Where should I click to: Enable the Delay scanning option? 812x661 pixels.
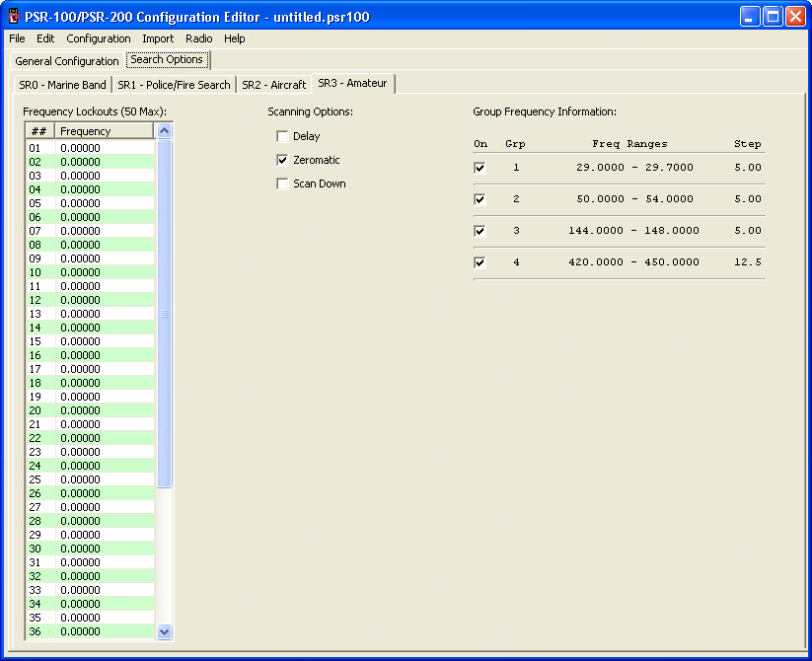click(283, 136)
